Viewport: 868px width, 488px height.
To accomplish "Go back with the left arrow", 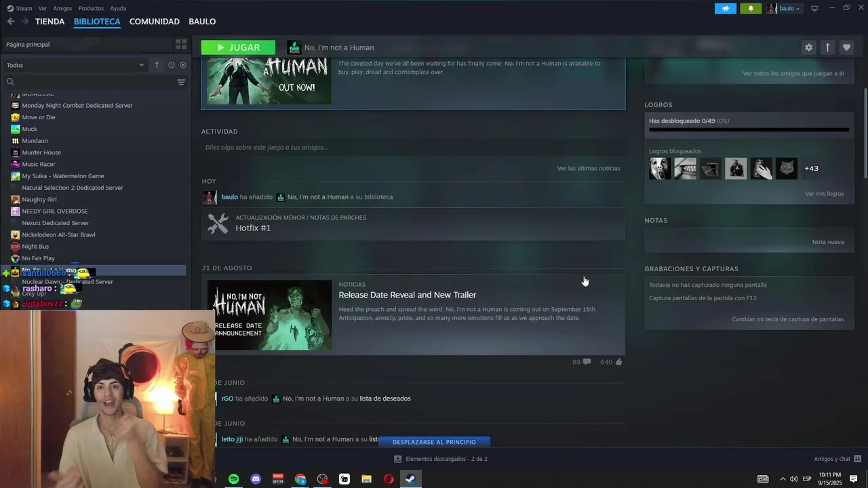I will pyautogui.click(x=11, y=22).
